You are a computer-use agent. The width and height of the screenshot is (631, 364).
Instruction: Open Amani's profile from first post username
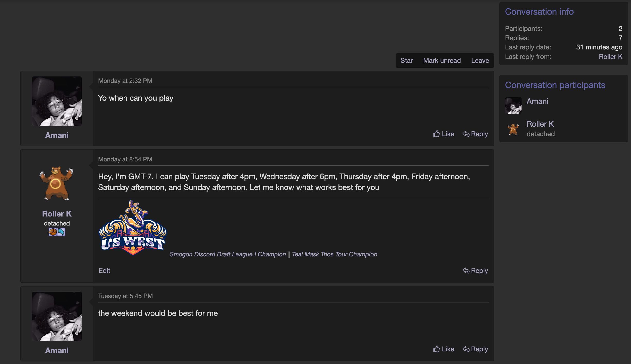click(x=57, y=135)
